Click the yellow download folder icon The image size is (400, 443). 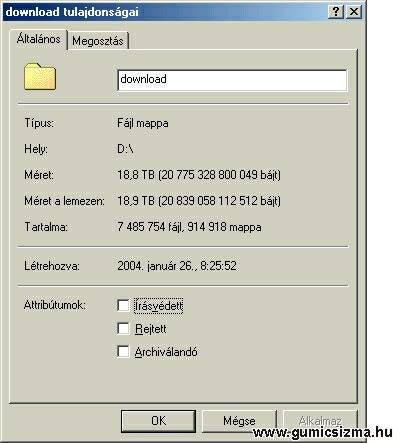click(x=40, y=77)
